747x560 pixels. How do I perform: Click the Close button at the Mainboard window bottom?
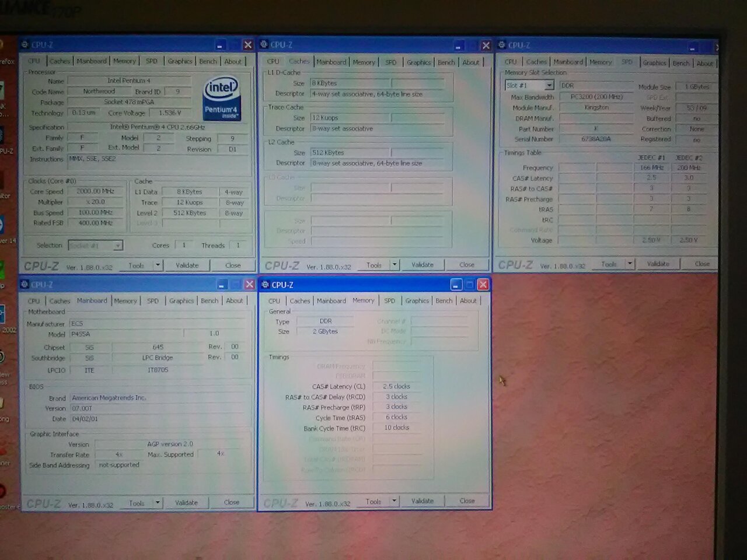click(231, 502)
